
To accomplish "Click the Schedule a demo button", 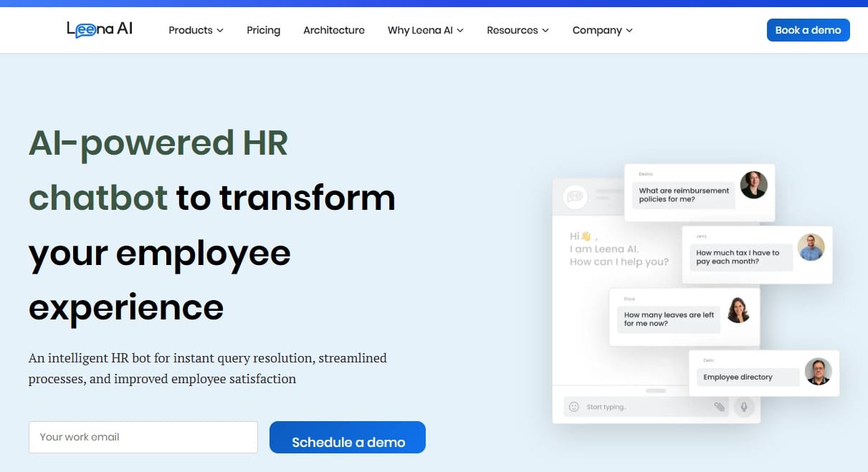I will pos(348,438).
